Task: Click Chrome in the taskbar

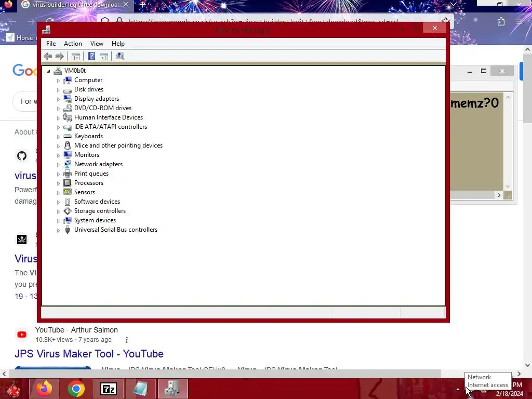Action: [76, 389]
